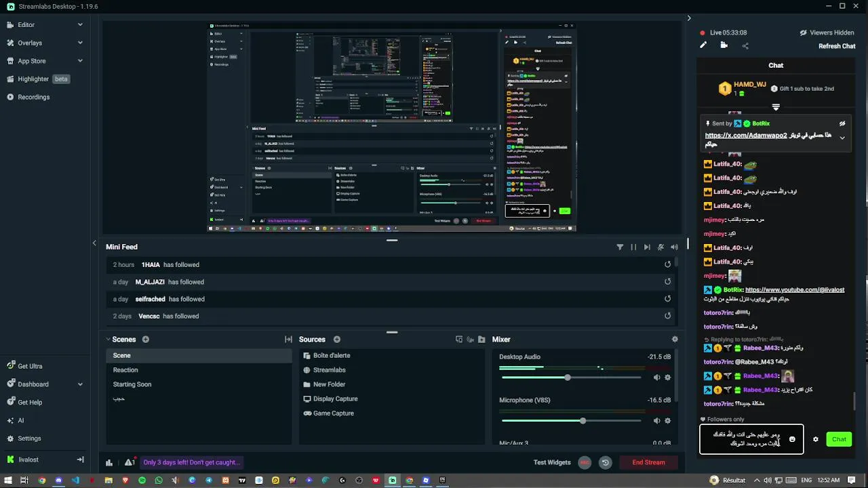Open the Dashboard menu item
868x488 pixels.
[x=45, y=384]
